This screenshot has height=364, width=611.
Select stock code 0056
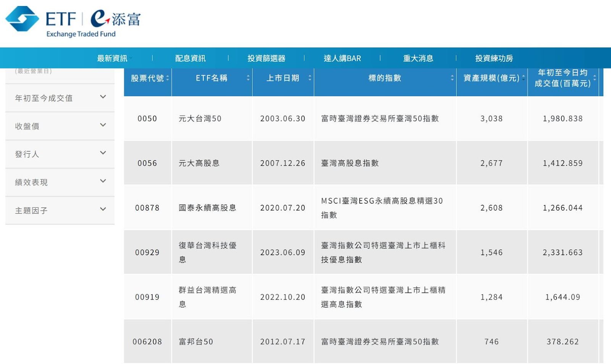pyautogui.click(x=147, y=163)
